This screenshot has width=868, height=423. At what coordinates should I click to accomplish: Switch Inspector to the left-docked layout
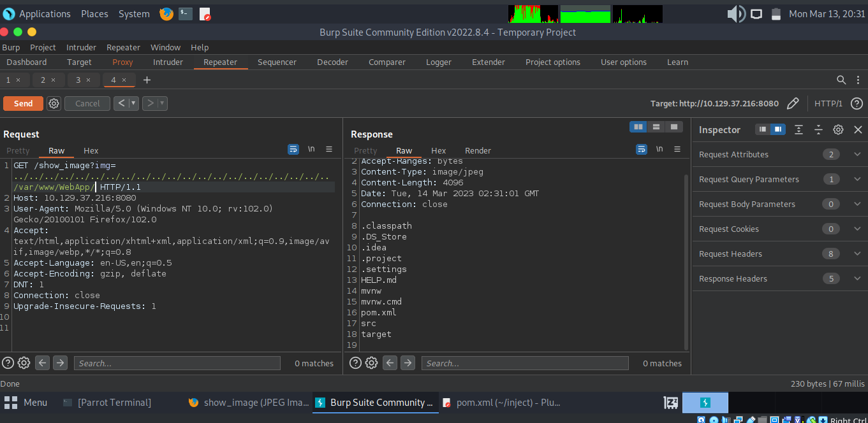click(763, 129)
